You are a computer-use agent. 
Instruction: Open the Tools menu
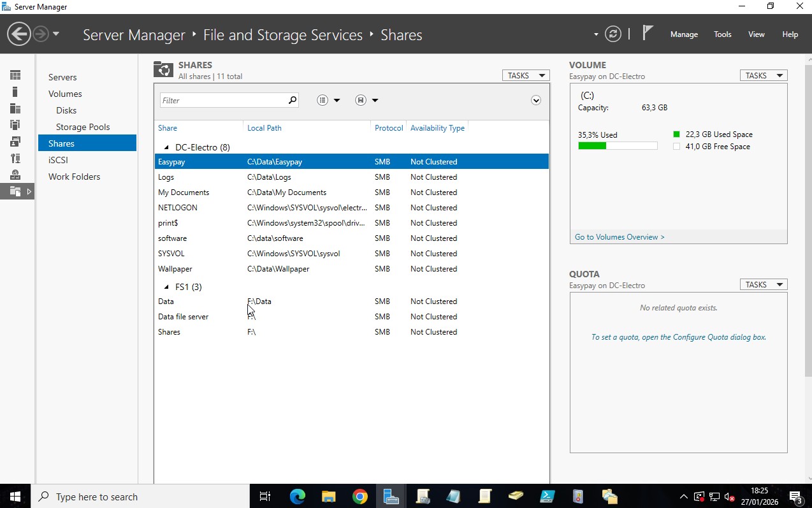[722, 34]
